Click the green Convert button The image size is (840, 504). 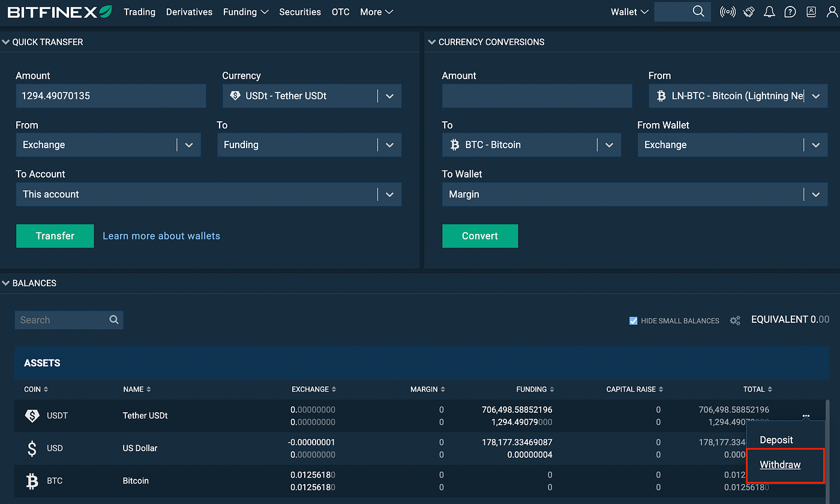point(480,236)
